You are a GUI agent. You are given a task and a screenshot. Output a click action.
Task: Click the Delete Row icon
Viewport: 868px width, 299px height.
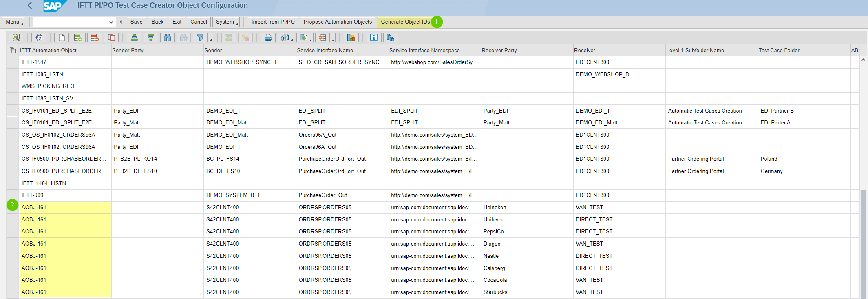click(95, 38)
